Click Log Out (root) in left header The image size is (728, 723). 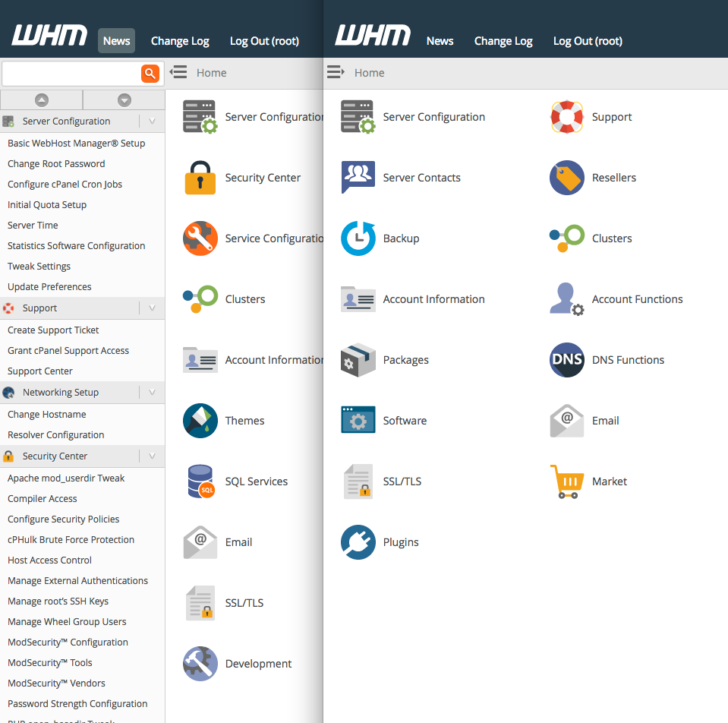click(264, 41)
